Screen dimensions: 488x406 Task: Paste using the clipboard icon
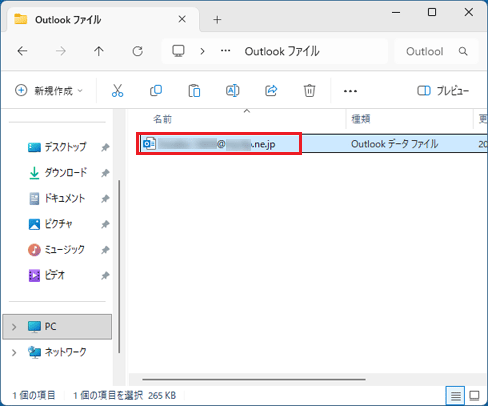(194, 91)
